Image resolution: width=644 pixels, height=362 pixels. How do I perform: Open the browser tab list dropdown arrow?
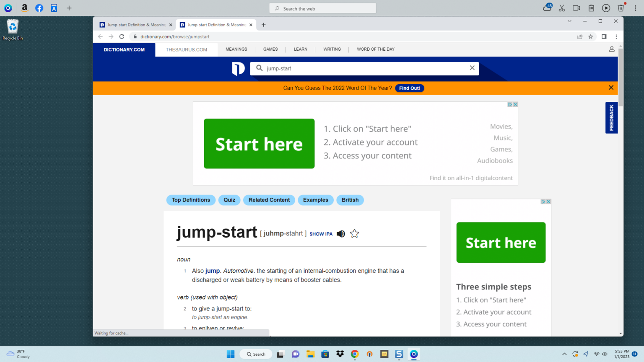tap(569, 21)
